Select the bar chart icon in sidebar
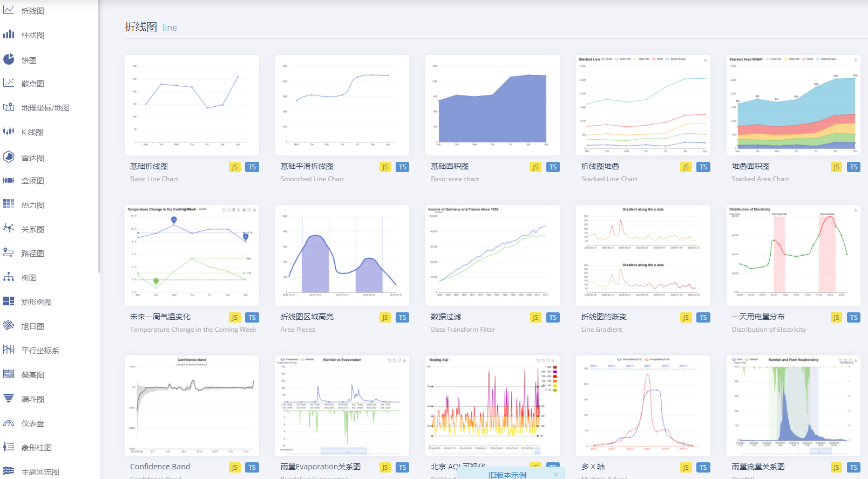Viewport: 868px width, 479px height. coord(9,35)
